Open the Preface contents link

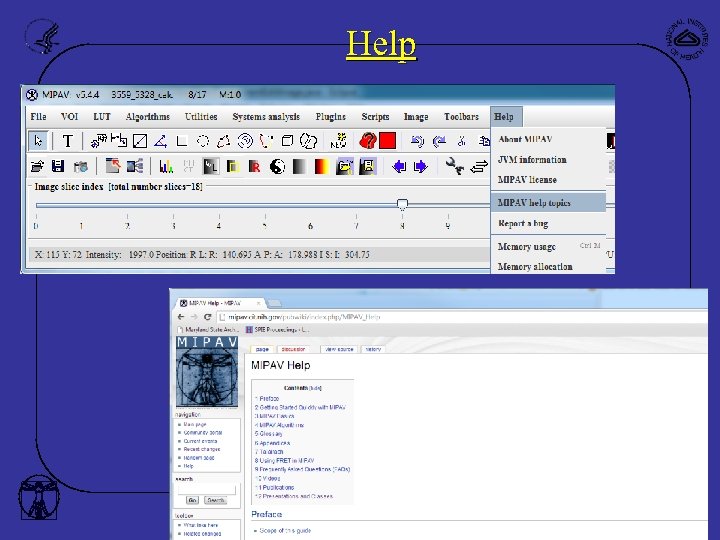[269, 399]
